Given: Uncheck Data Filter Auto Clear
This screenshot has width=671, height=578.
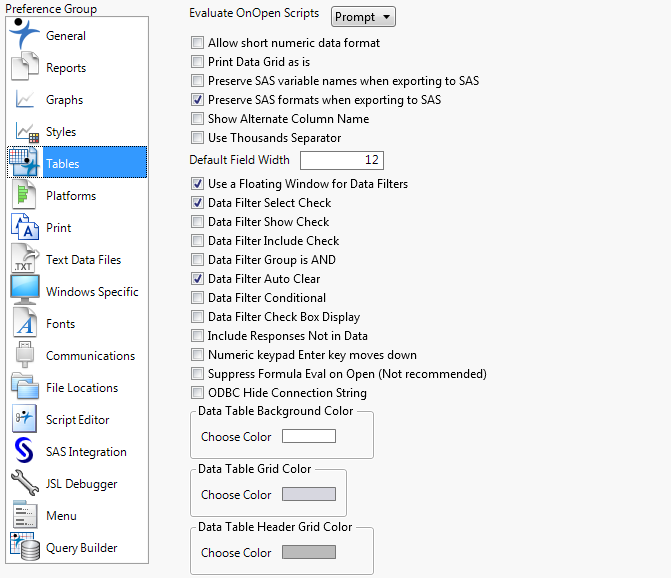Looking at the screenshot, I should pos(198,279).
